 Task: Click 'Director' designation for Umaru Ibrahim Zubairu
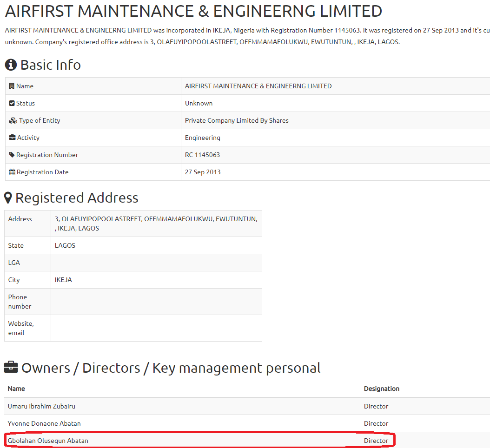pos(376,406)
